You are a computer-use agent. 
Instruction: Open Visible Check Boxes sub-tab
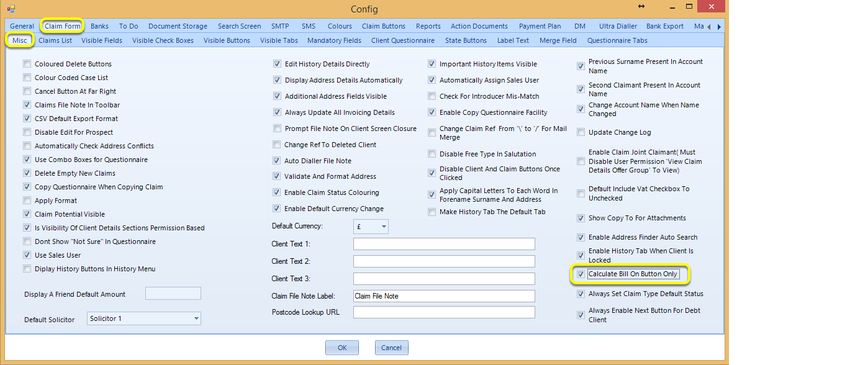(x=162, y=40)
